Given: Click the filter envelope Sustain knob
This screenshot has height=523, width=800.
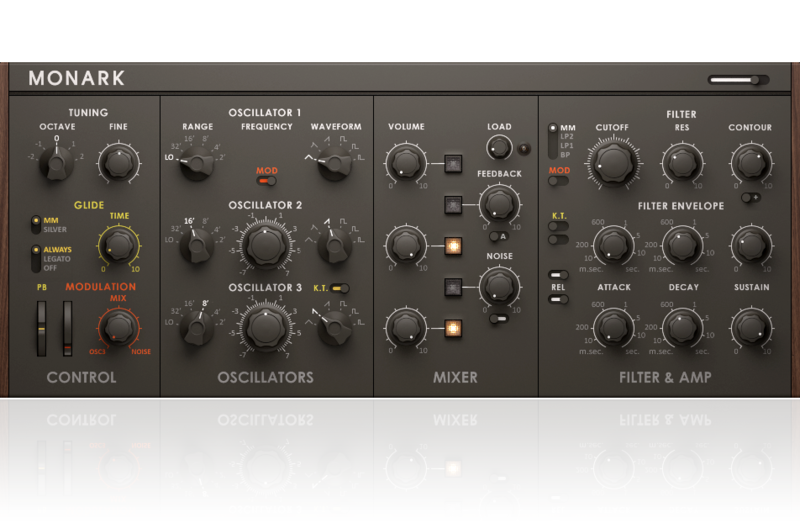Looking at the screenshot, I should [751, 245].
